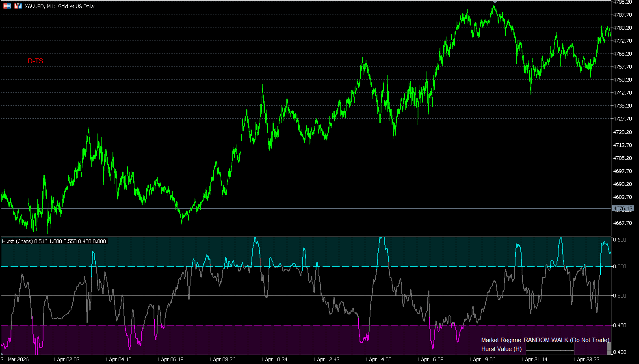Screen dimensions: 639x364
Task: Click the Market Regime label
Action: click(501, 340)
